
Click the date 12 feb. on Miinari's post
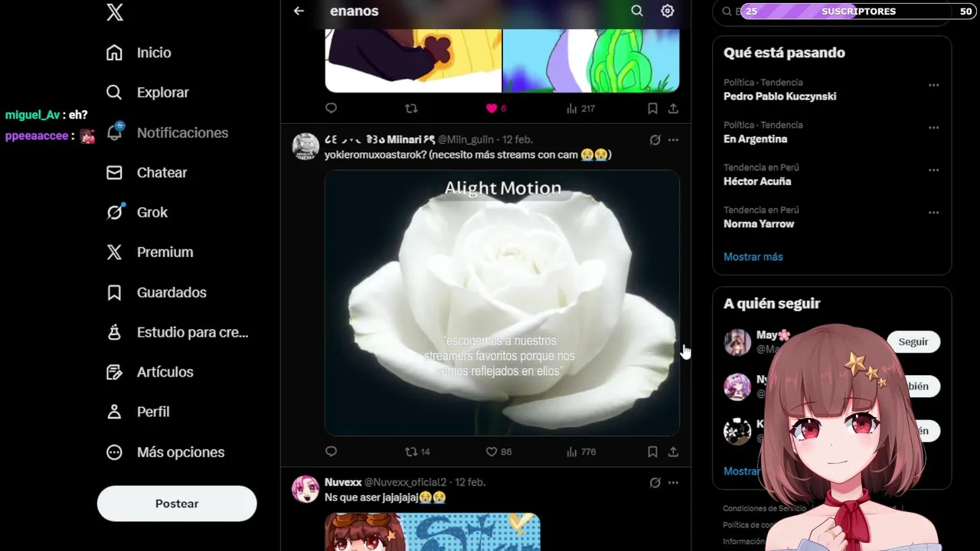click(518, 140)
